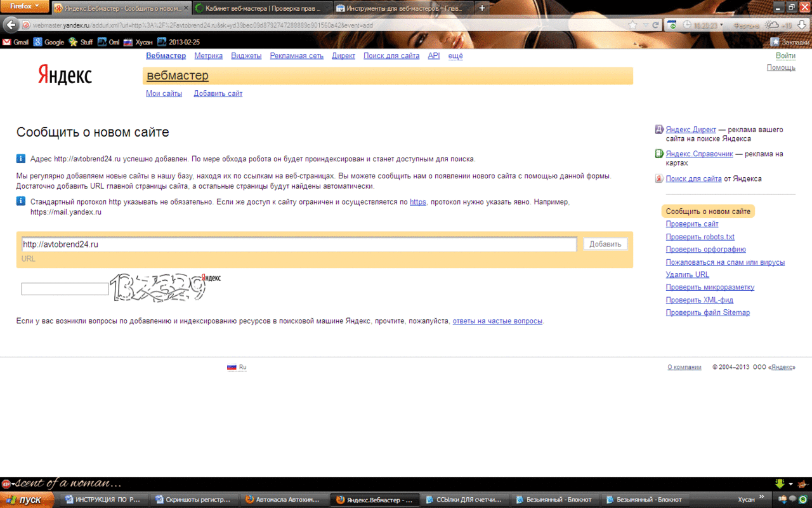Go back with the browser back arrow
812x508 pixels.
tap(10, 25)
